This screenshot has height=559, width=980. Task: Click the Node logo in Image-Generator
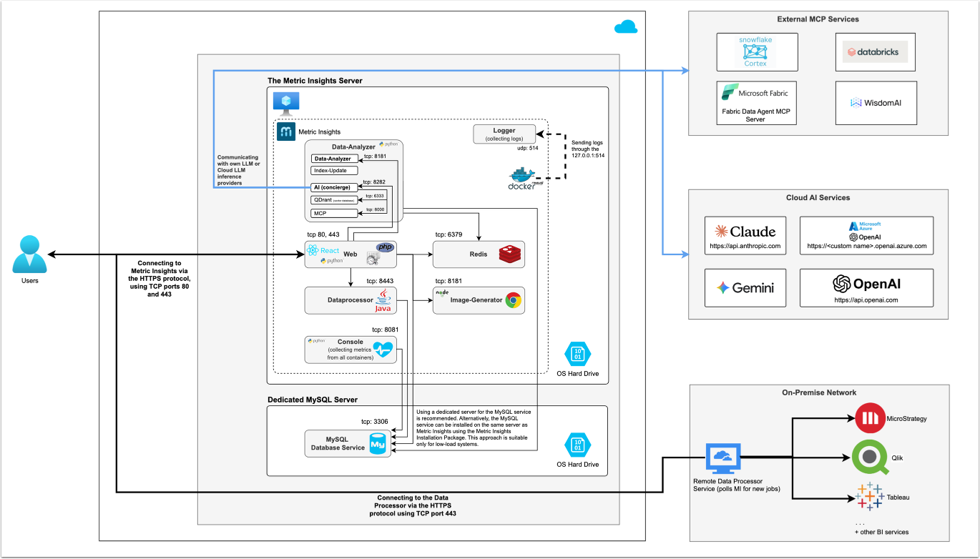[x=443, y=293]
